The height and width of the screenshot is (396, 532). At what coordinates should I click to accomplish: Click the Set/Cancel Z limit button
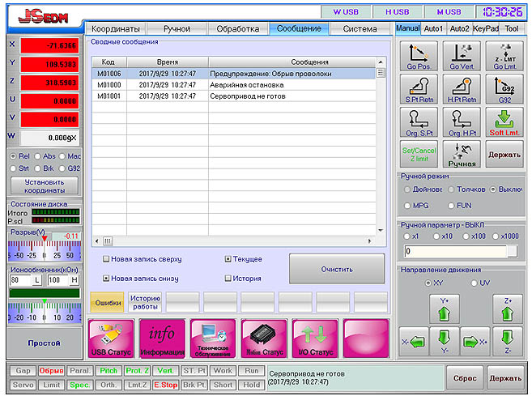point(419,155)
